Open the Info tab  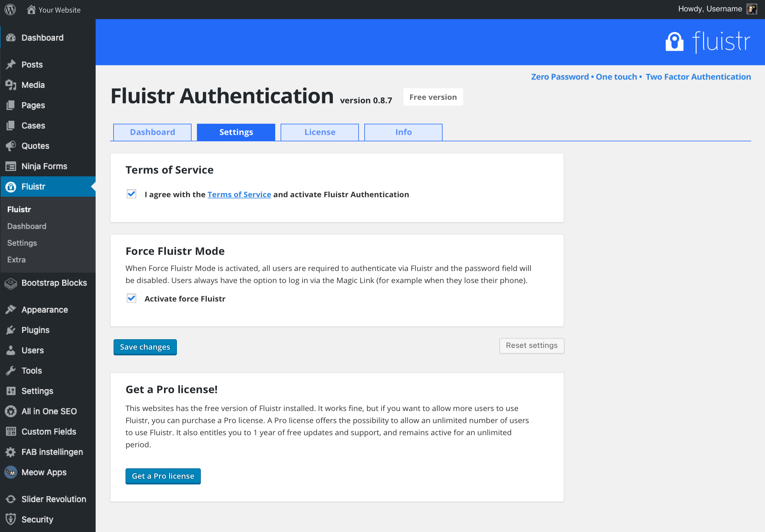403,132
